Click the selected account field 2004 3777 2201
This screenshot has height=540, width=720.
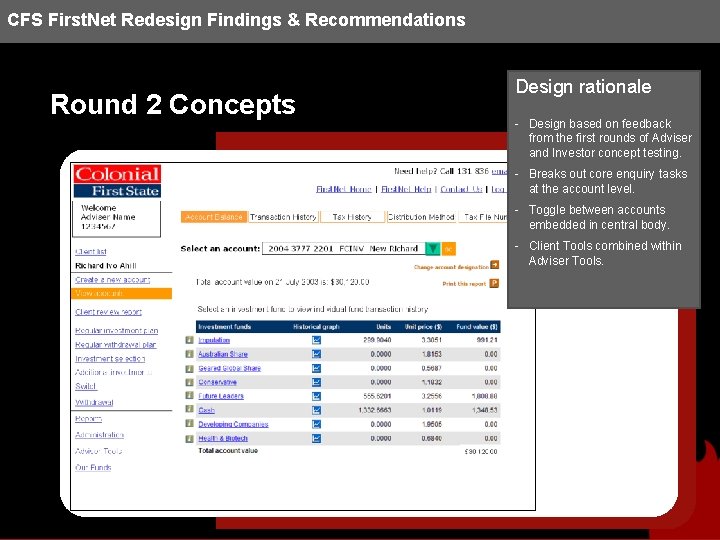[x=343, y=248]
